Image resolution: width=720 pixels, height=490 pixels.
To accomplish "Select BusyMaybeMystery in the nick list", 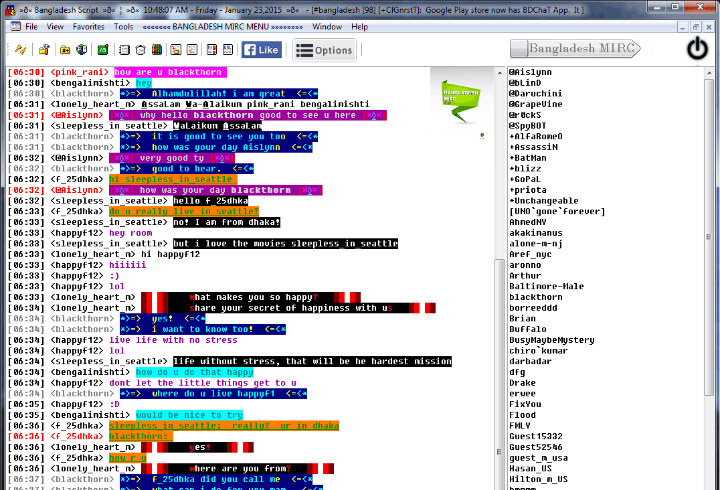I will (x=551, y=340).
